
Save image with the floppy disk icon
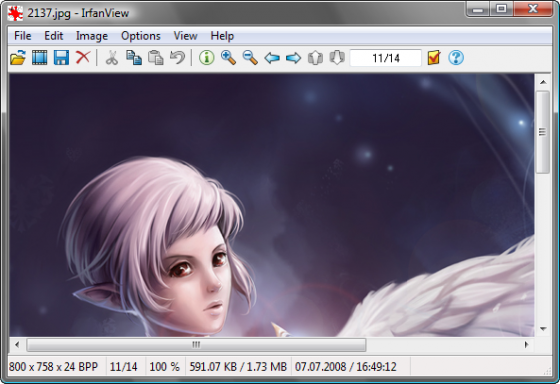coord(61,58)
